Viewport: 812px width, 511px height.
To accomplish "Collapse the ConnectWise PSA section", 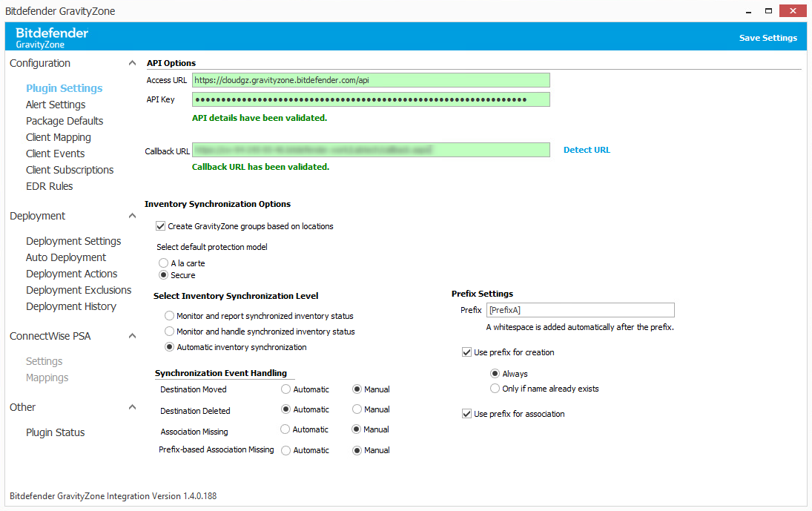I will (133, 337).
